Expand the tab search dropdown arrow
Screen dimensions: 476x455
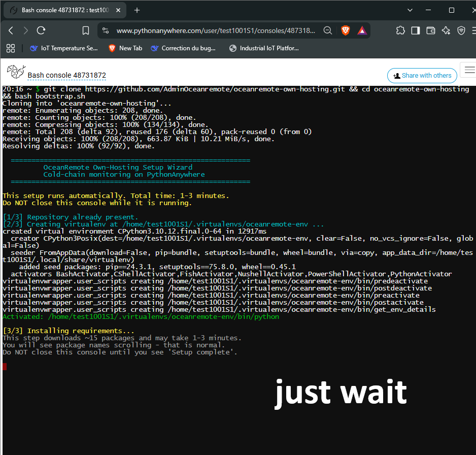coord(410,10)
